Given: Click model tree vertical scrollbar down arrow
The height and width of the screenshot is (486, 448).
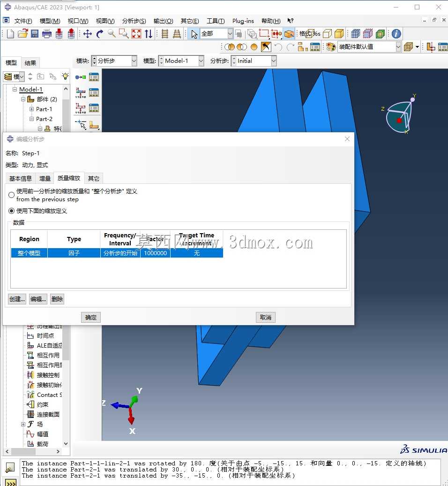Looking at the screenshot, I should (66, 444).
